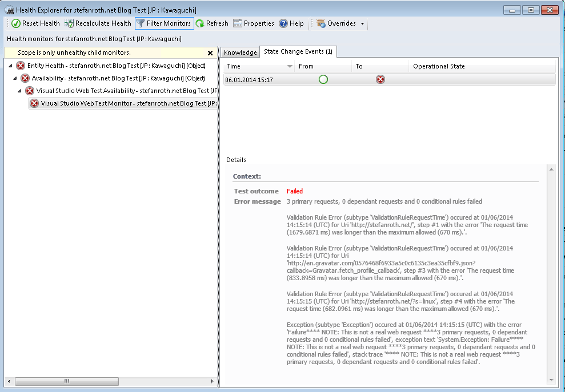This screenshot has width=565, height=392.
Task: Collapse Visual Studio Web Test Availability node
Action: tap(20, 91)
